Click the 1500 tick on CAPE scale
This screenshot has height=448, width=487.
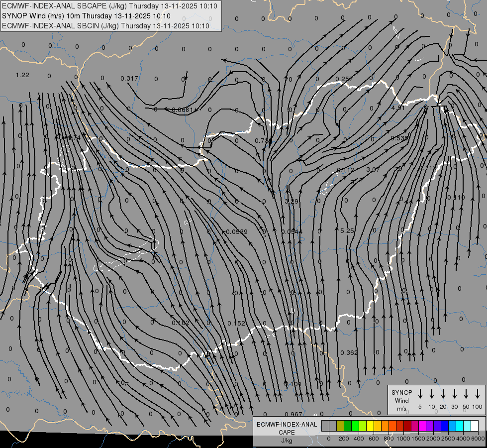click(418, 439)
